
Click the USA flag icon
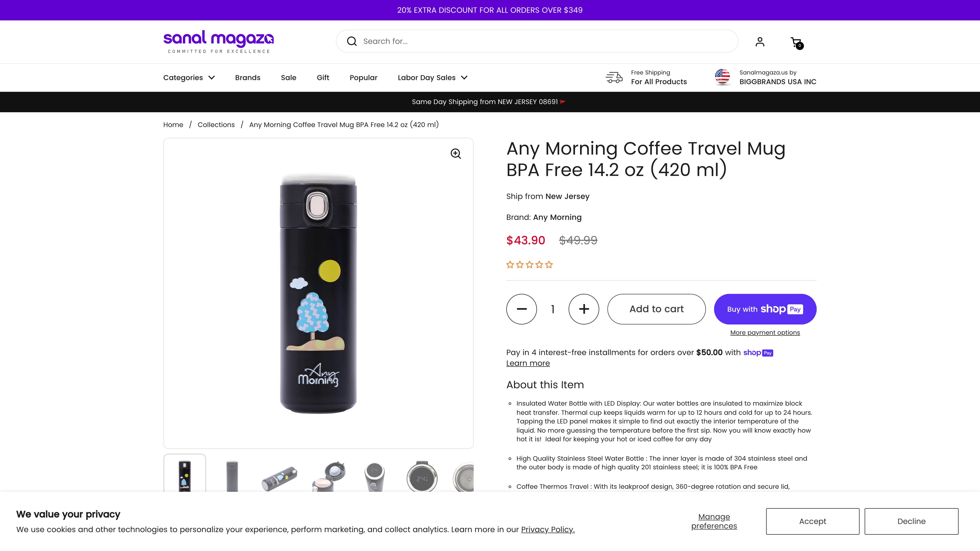(x=722, y=77)
